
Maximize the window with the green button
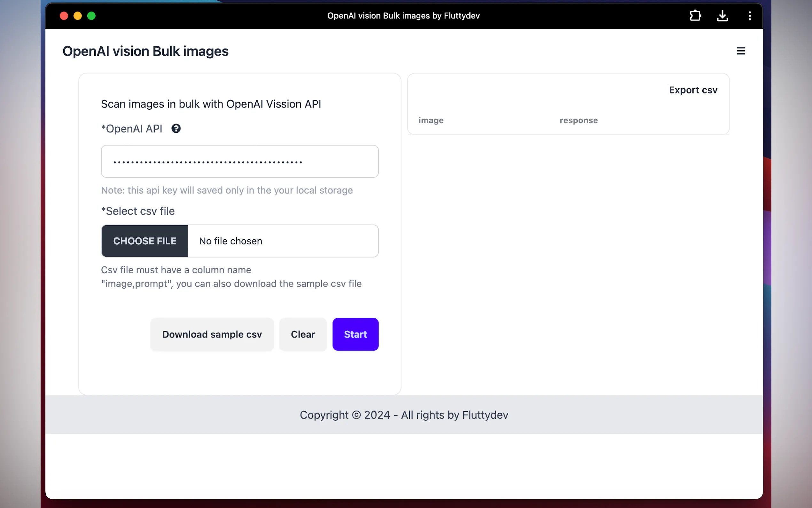(x=91, y=16)
